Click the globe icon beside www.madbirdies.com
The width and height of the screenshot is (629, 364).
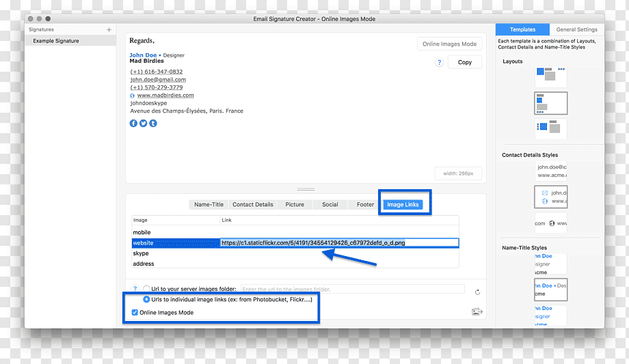132,96
